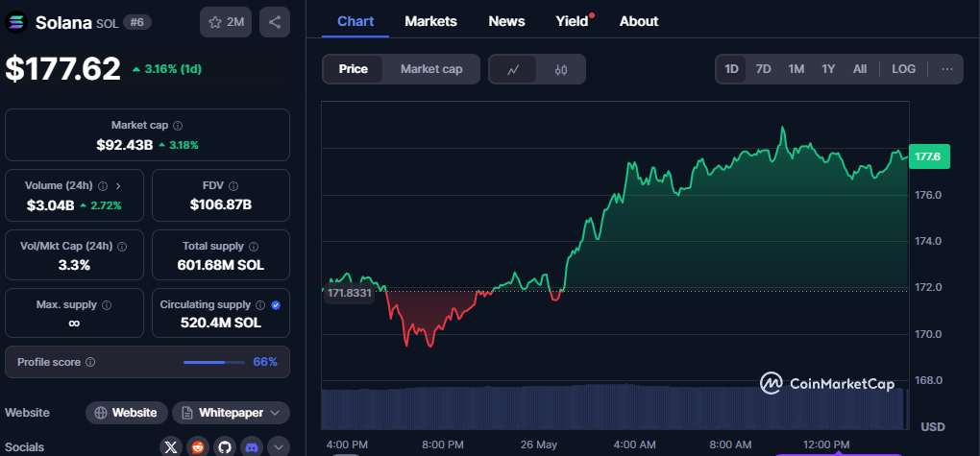The image size is (980, 456).
Task: Expand the Whitepaper dropdown
Action: tap(232, 413)
